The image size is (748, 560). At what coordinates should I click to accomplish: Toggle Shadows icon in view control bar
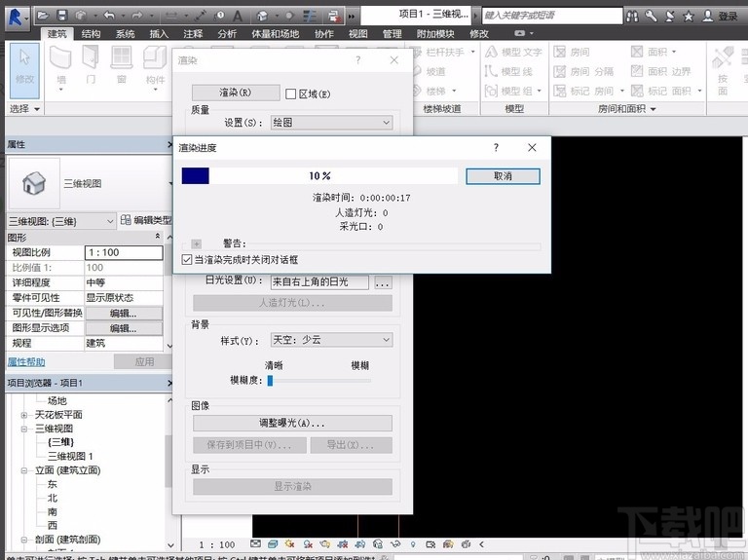[x=308, y=543]
